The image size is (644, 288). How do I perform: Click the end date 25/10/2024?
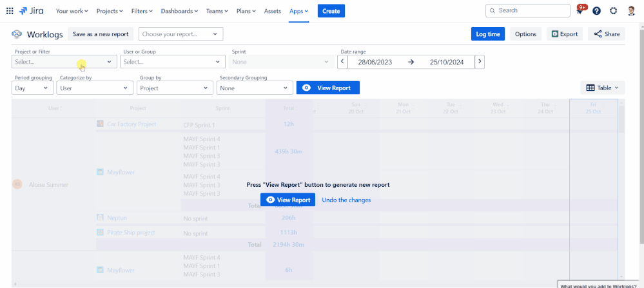[x=447, y=62]
